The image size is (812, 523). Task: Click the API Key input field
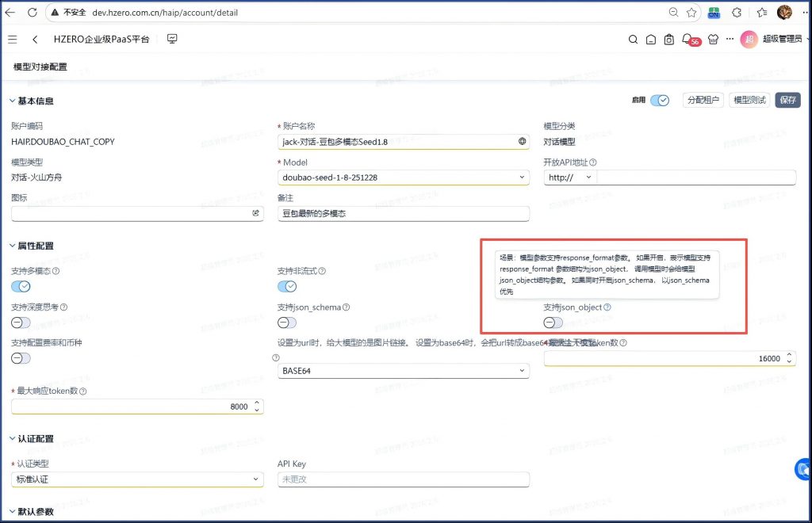404,479
